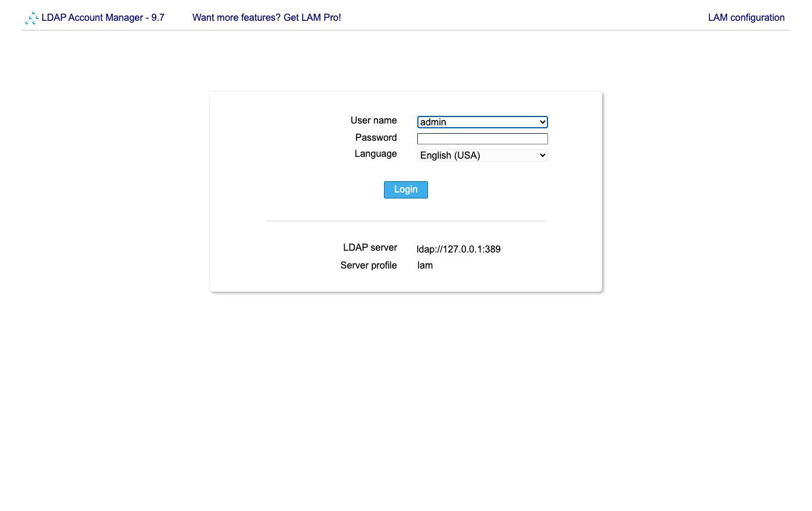Click the 'User name' label
Image resolution: width=812 pixels, height=511 pixels.
(x=374, y=121)
